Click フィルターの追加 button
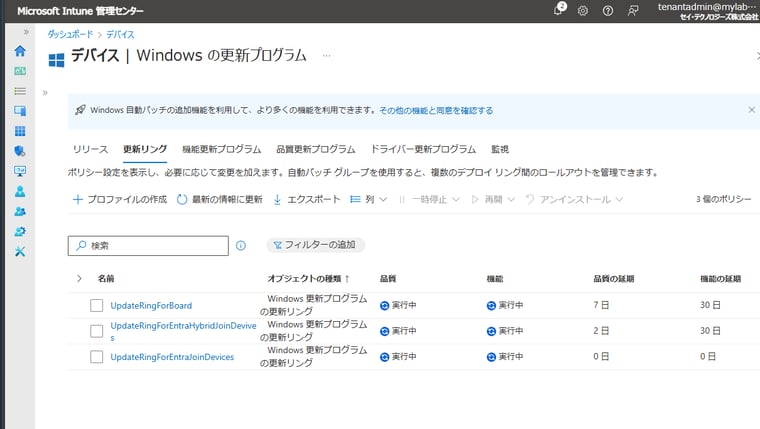 (x=315, y=245)
